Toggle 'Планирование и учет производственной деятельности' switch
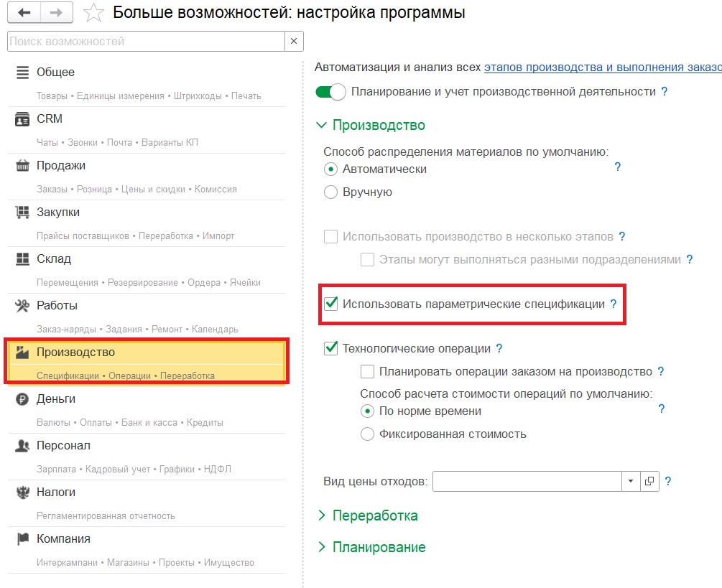Viewport: 722px width, 588px height. pyautogui.click(x=330, y=92)
